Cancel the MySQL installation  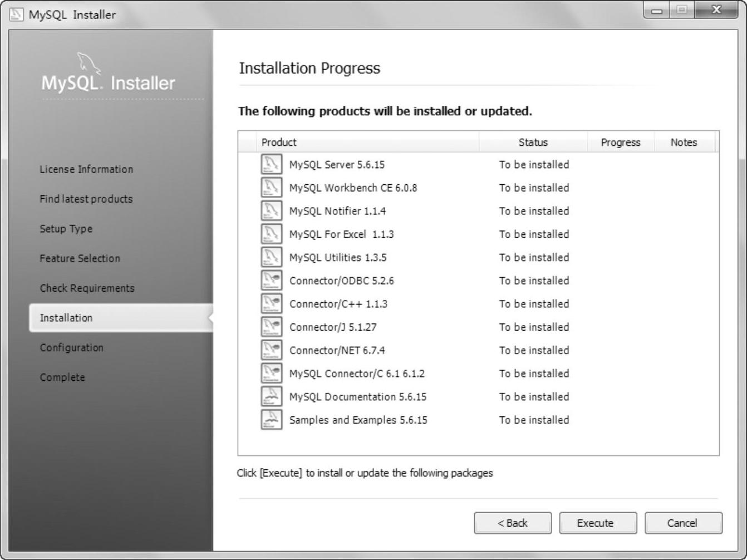(x=684, y=523)
